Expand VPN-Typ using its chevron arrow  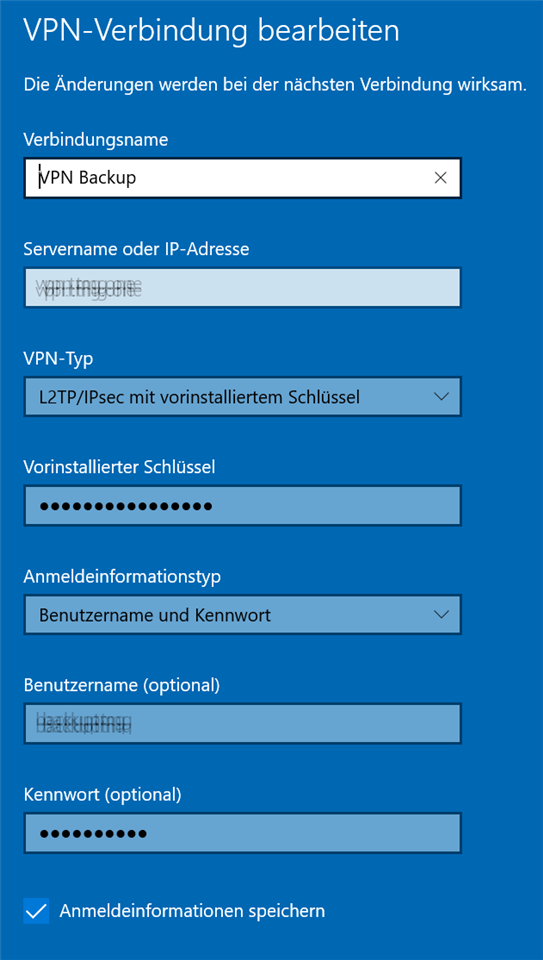point(441,397)
